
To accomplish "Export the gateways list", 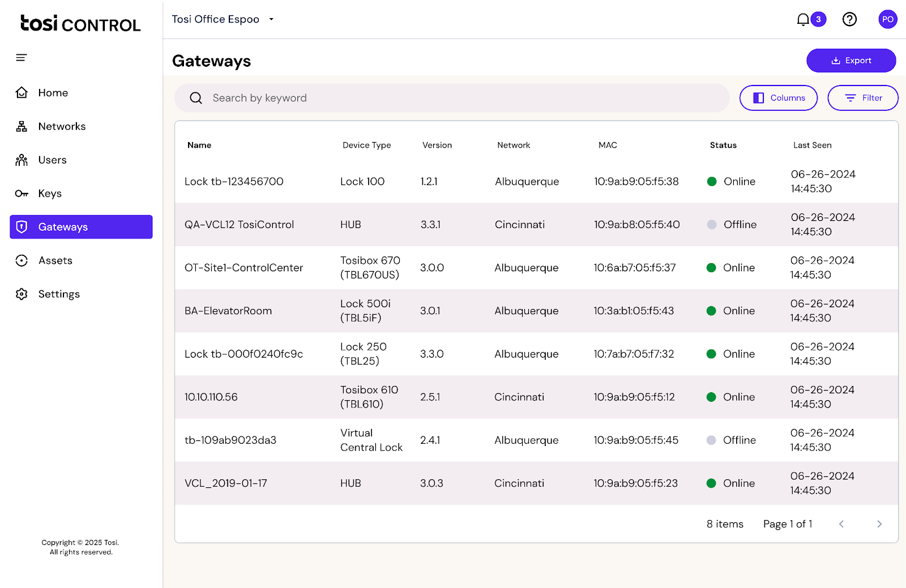I will [851, 61].
